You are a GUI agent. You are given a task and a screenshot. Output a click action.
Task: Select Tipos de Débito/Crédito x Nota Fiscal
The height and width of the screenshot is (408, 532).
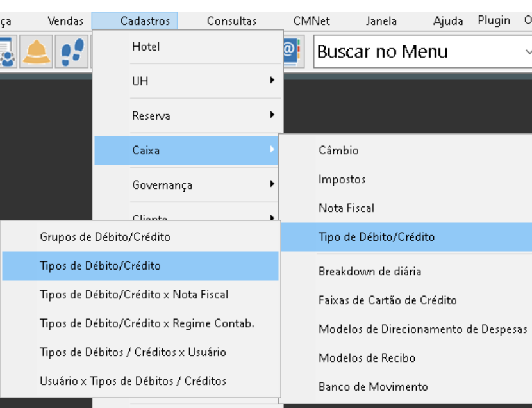click(140, 295)
